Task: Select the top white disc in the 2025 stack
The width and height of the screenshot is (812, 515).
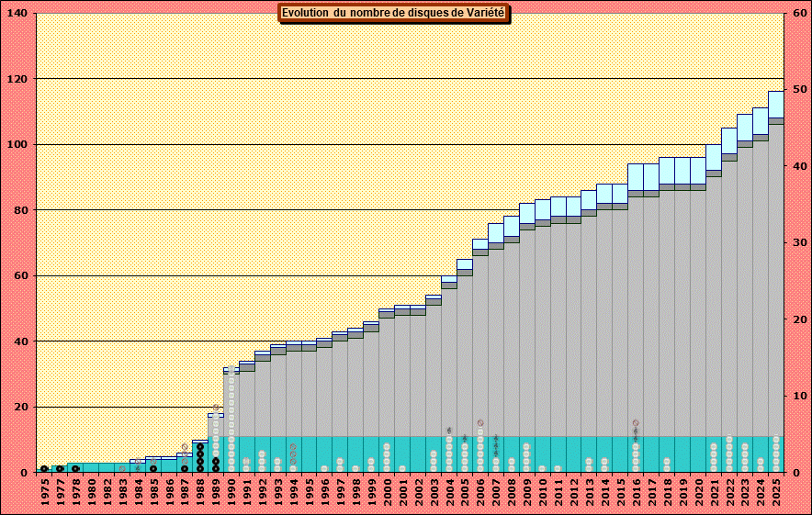Action: (x=776, y=439)
